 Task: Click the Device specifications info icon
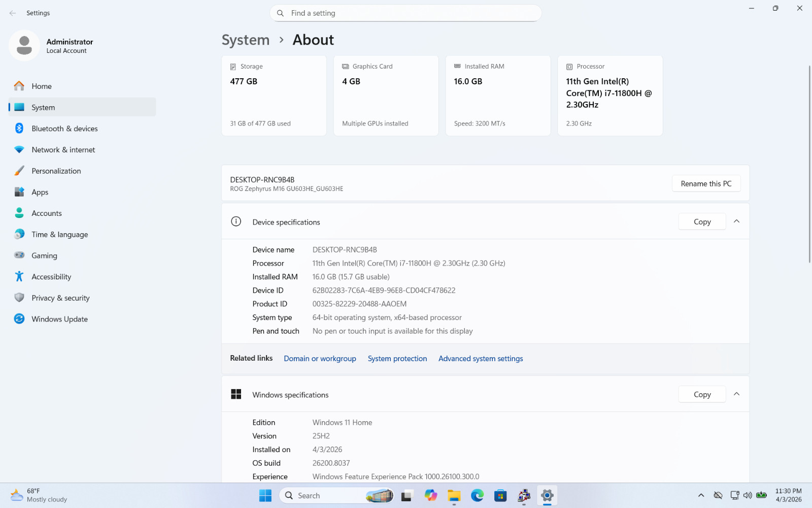pyautogui.click(x=236, y=221)
